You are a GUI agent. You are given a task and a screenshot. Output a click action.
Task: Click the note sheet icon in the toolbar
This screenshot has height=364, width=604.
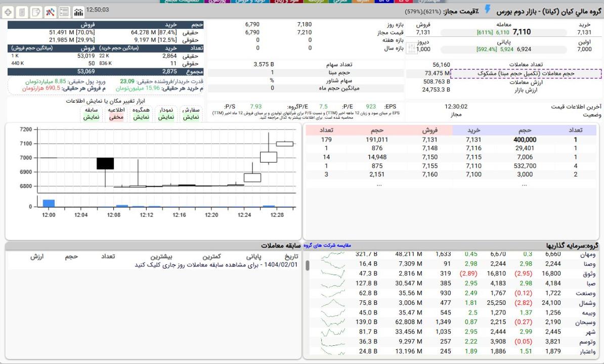36,11
